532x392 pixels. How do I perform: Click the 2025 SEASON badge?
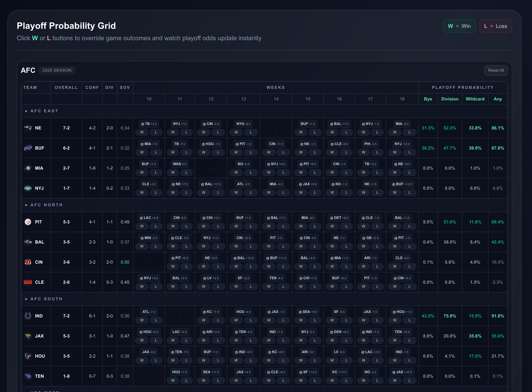coord(57,70)
